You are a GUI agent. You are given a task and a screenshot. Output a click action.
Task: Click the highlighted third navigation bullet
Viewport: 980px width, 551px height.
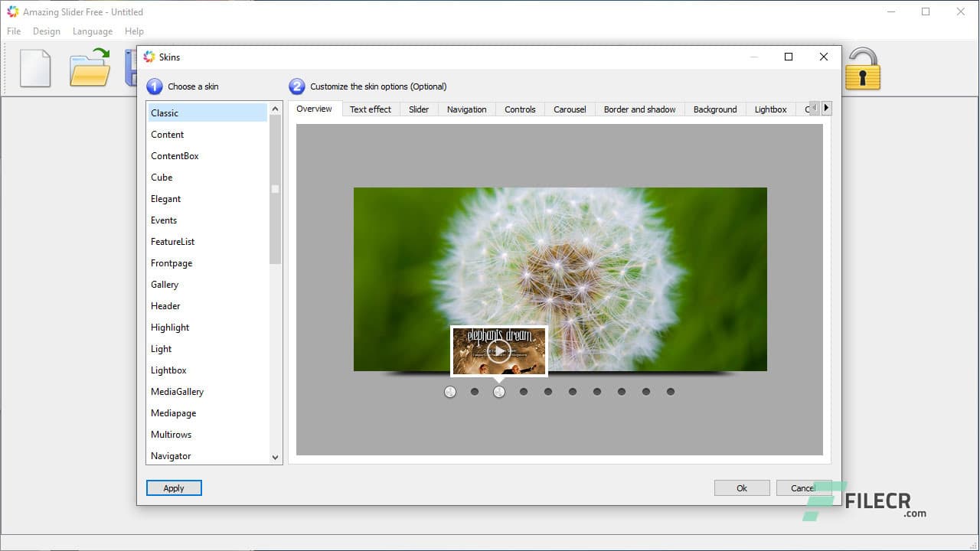pyautogui.click(x=499, y=392)
